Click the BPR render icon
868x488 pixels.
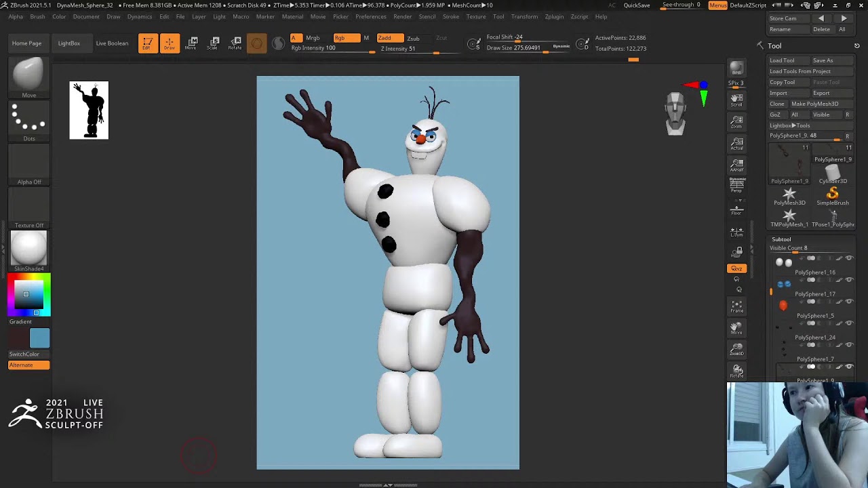pos(736,68)
